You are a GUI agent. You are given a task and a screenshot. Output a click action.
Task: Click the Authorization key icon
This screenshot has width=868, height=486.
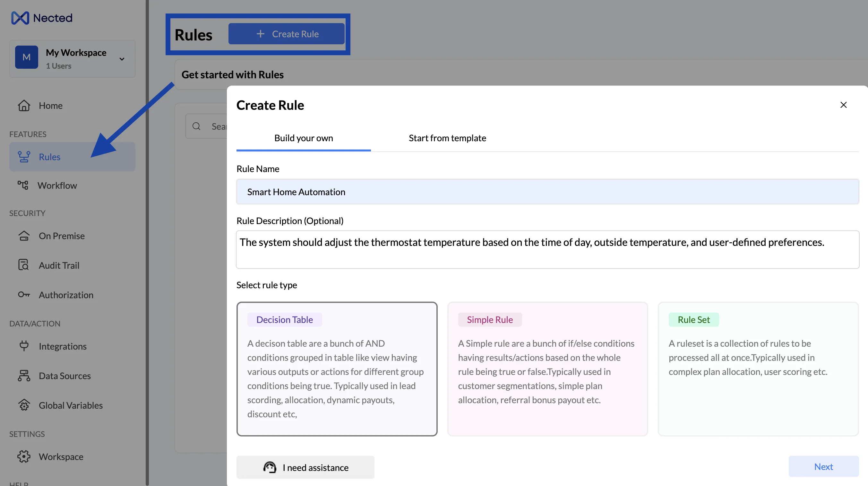pyautogui.click(x=24, y=295)
